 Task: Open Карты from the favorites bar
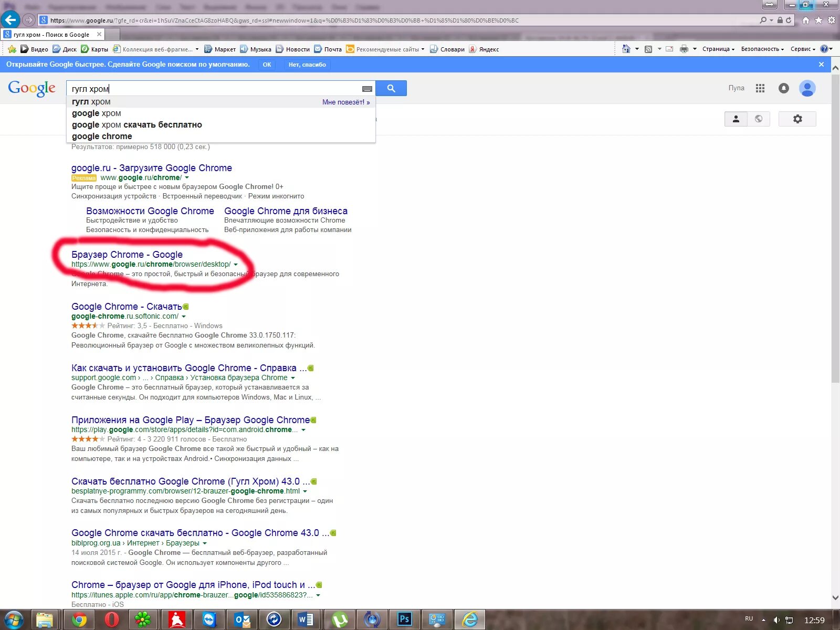coord(94,49)
